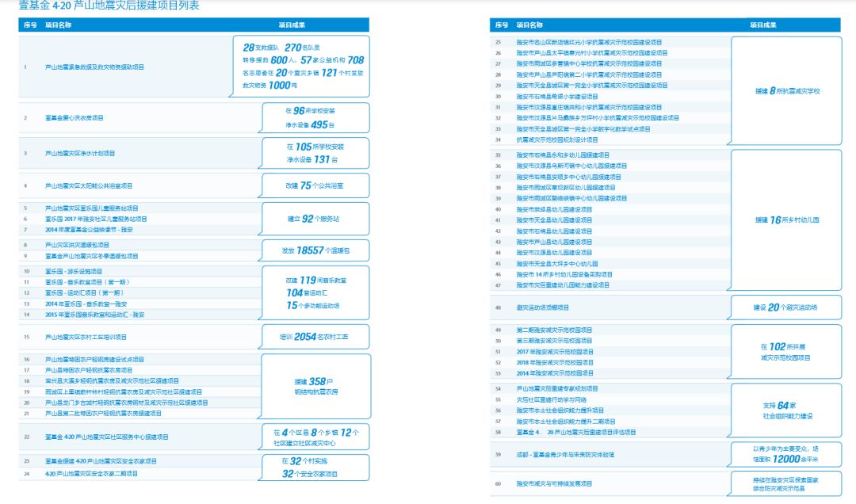Click the result '援建 16 所乡村幼儿园'
Screen dimensions: 856x504
787,220
